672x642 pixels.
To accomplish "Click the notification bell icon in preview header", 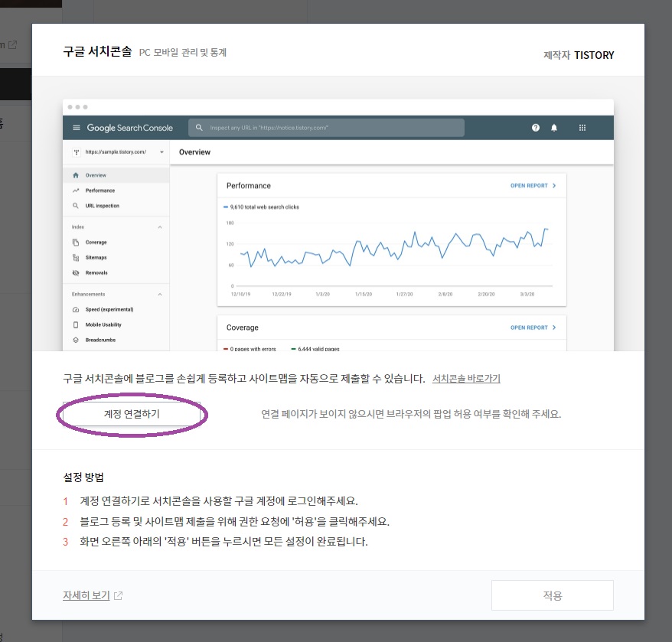I will (x=554, y=128).
